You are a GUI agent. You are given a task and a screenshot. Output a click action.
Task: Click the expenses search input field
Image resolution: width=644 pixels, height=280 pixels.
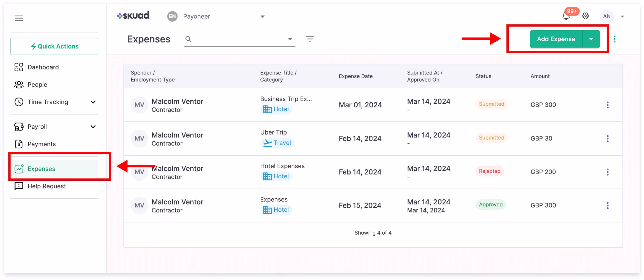point(238,39)
